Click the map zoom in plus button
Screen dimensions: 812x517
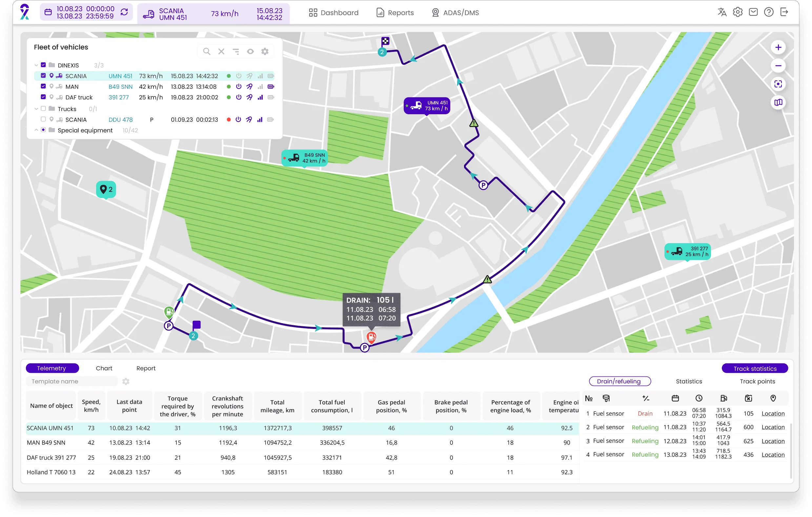778,48
